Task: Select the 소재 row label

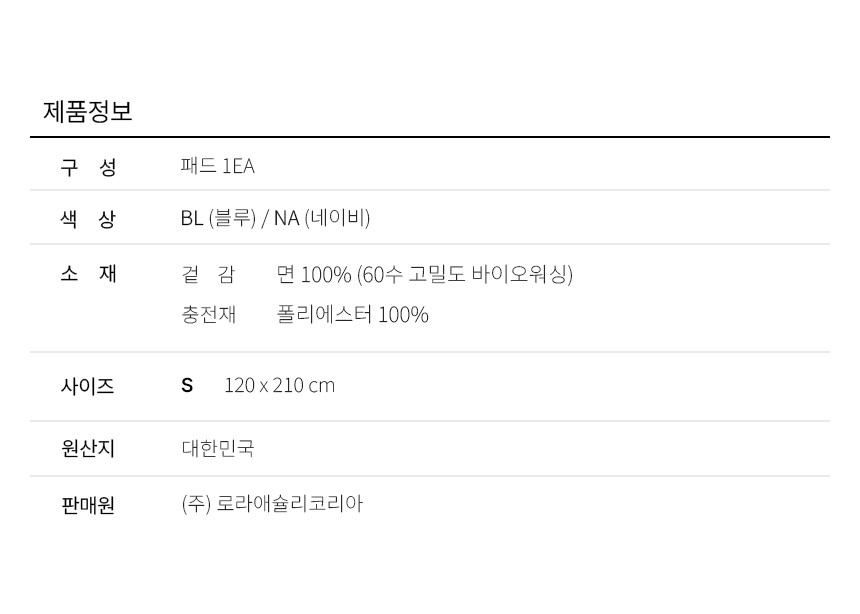Action: 88,274
